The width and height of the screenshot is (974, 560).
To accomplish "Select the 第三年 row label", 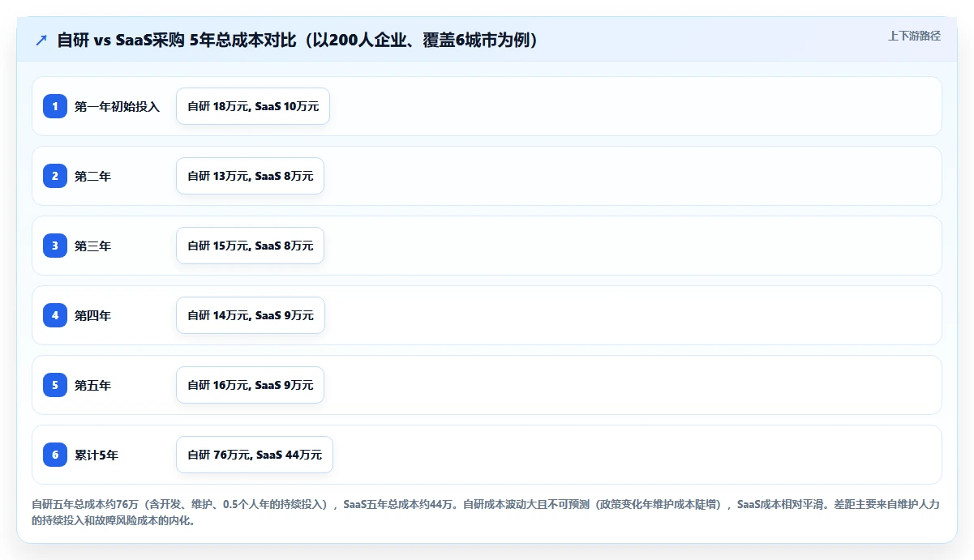I will [92, 246].
